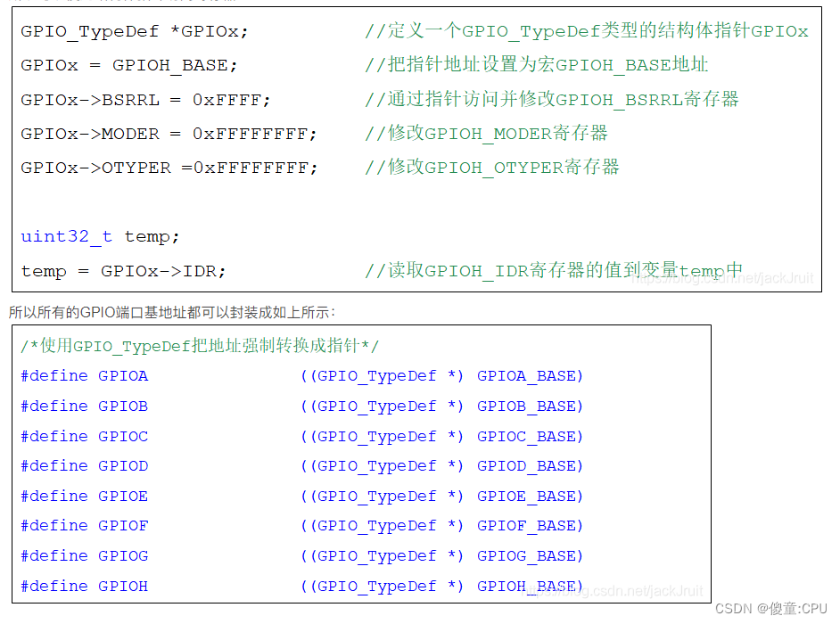This screenshot has width=840, height=624.
Task: Click '((GPIO_TypeDef *) GPIOG_BASE)' value
Action: pos(441,556)
